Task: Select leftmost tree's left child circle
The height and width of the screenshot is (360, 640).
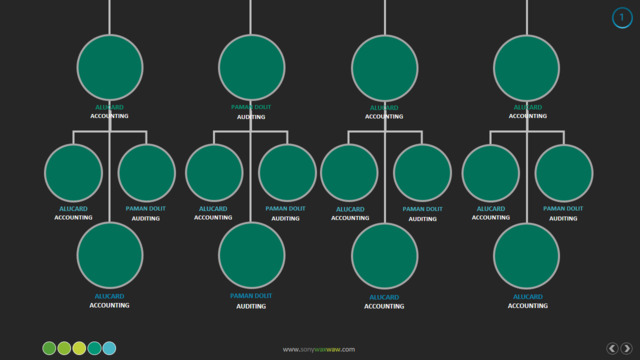Action: point(73,173)
